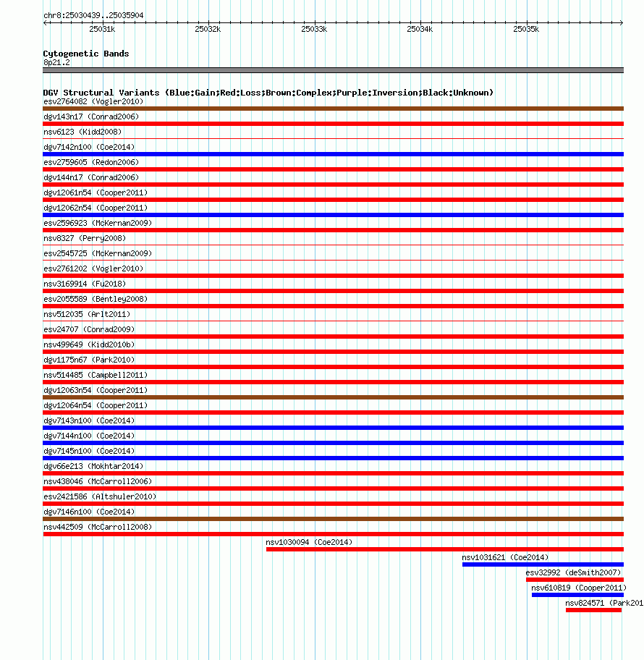This screenshot has height=660, width=644.
Task: Open dgv1175n67 (Park2010) label
Action: click(89, 360)
